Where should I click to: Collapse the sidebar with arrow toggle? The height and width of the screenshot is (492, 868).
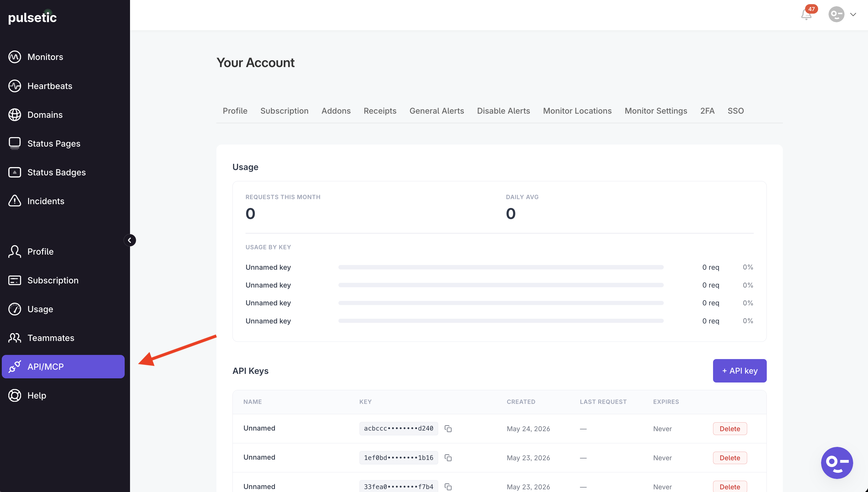click(x=129, y=240)
